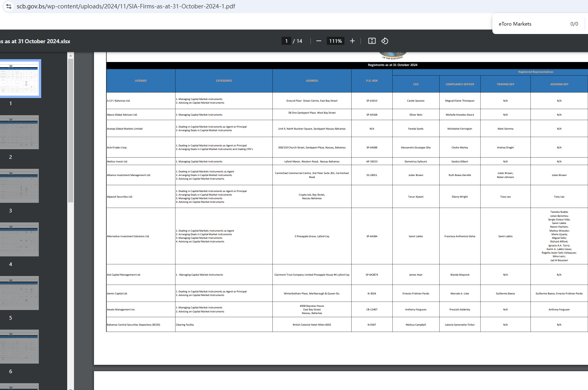Viewport: 588px width, 390px height.
Task: Select licensee Axxets Management Inc.
Action: (121, 310)
